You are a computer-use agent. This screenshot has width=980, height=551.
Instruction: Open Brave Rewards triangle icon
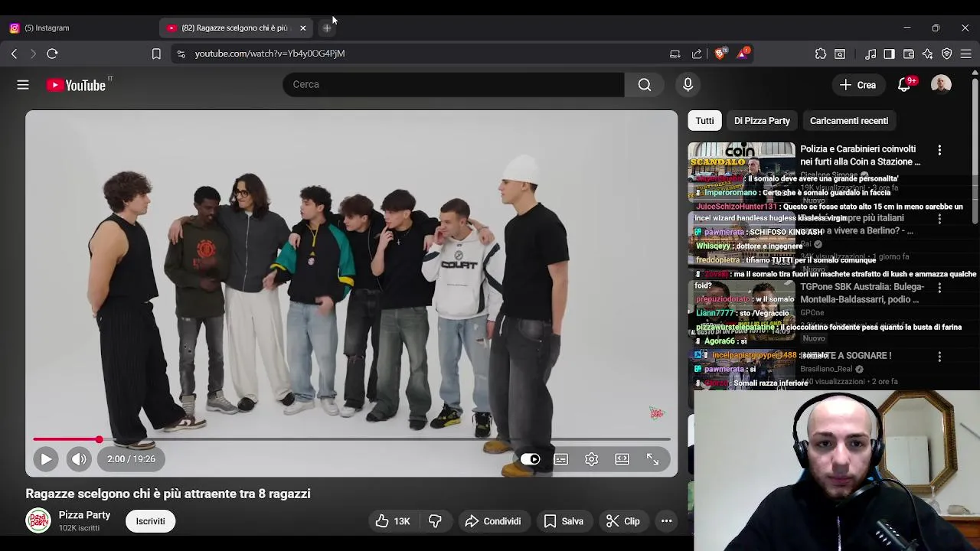pyautogui.click(x=743, y=54)
